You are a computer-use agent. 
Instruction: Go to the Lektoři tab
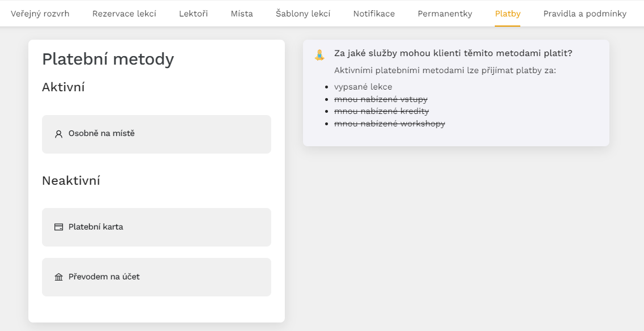tap(193, 14)
